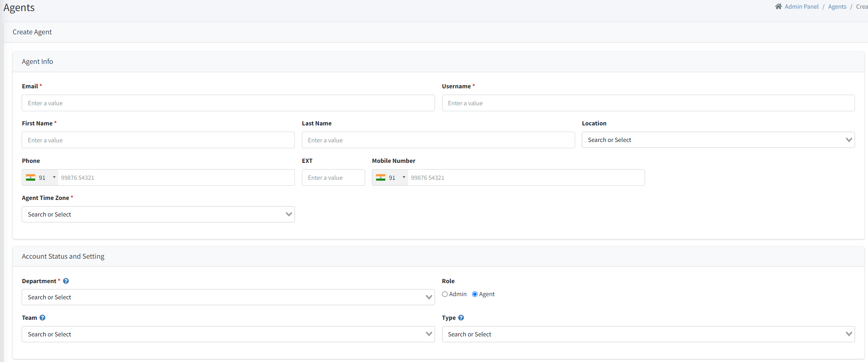
Task: Expand the Agent Time Zone dropdown
Action: 158,215
